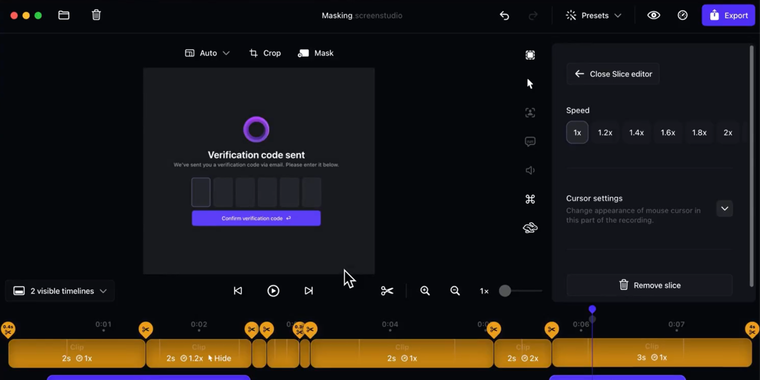760x380 pixels.
Task: Click the timeline zoom slider handle
Action: point(505,291)
